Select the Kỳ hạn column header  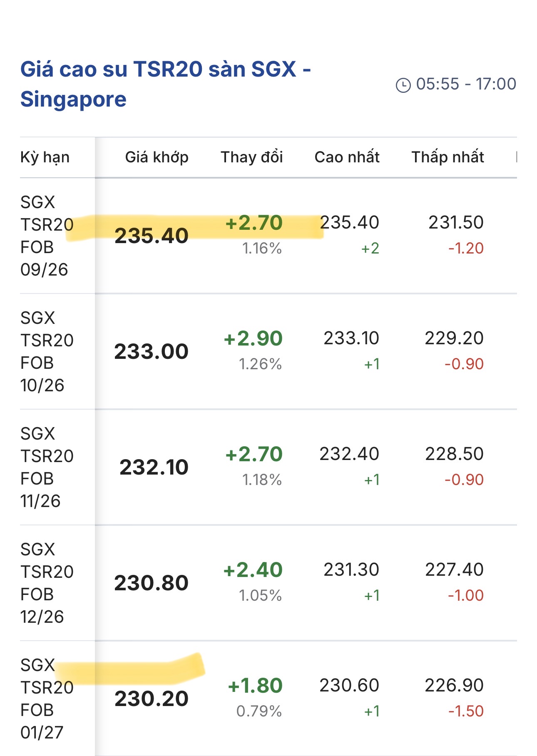pyautogui.click(x=45, y=157)
